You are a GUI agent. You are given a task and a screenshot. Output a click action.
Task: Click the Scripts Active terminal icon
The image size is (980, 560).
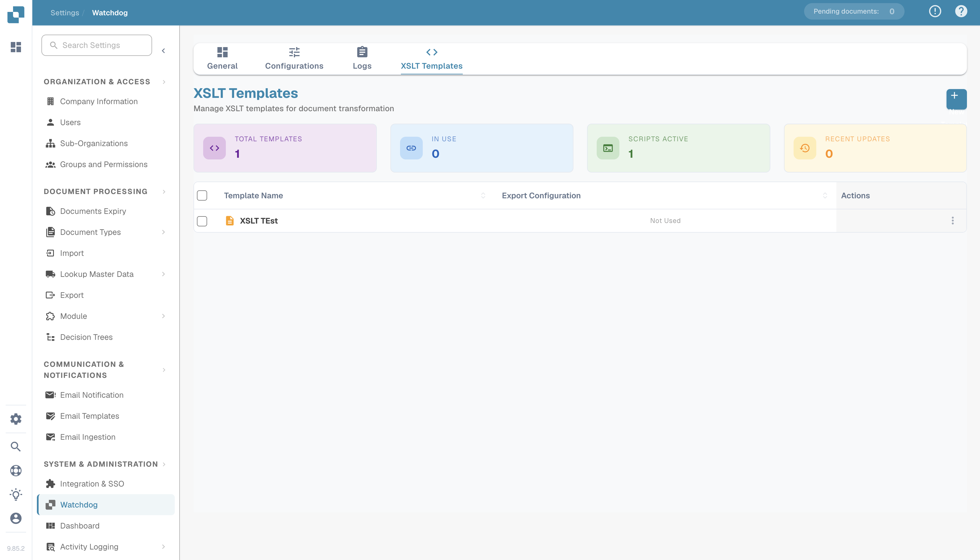[x=608, y=148]
